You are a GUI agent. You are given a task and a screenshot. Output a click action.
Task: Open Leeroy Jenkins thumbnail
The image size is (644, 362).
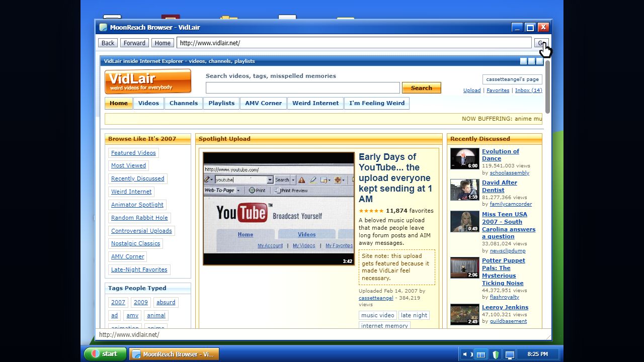pos(465,315)
